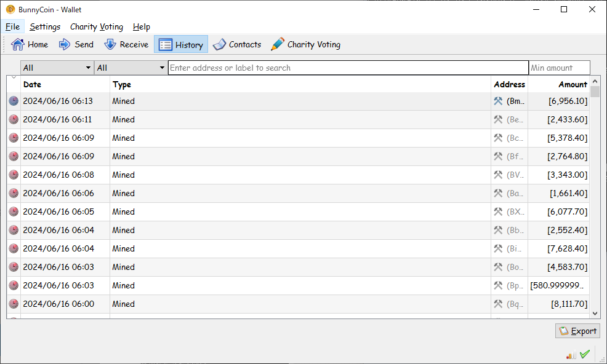Open the Charity Voting menu
The width and height of the screenshot is (607, 364).
97,26
